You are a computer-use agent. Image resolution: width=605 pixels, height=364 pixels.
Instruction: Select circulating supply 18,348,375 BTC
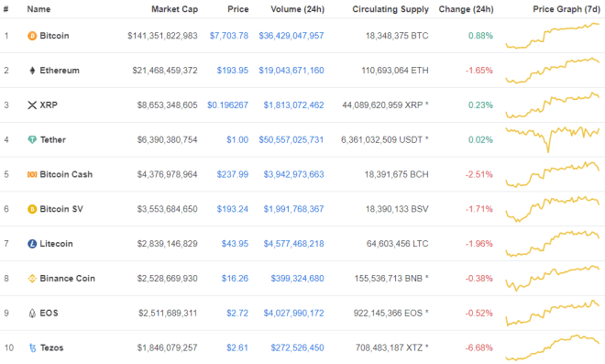397,36
